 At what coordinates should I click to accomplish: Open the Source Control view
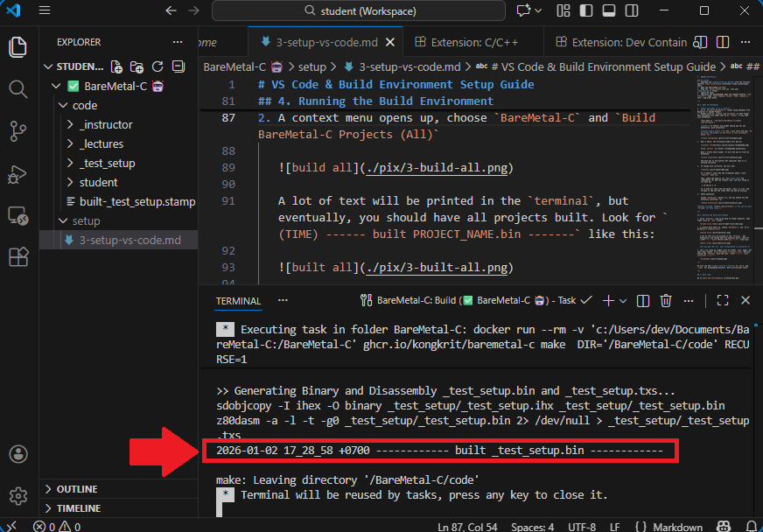[17, 131]
